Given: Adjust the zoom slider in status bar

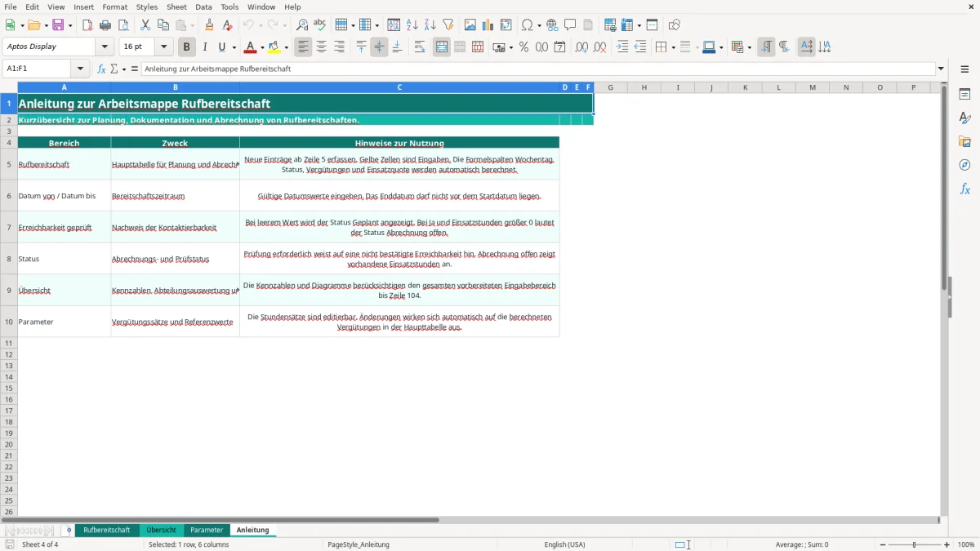Looking at the screenshot, I should point(914,544).
